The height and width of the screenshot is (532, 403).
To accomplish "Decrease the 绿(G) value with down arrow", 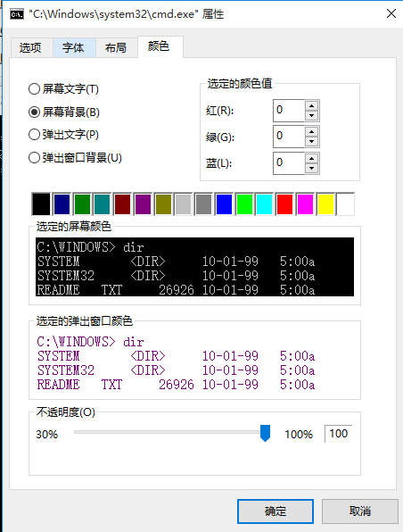I will click(x=312, y=142).
